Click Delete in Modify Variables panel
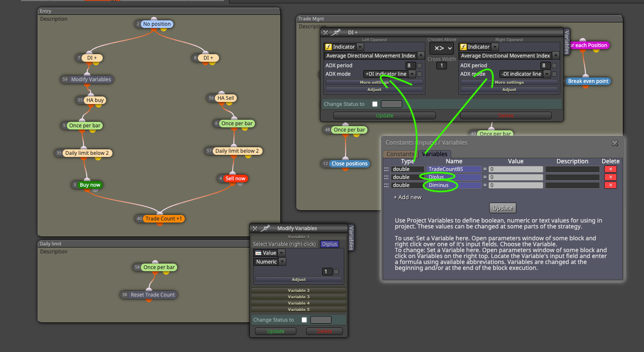 pyautogui.click(x=324, y=331)
